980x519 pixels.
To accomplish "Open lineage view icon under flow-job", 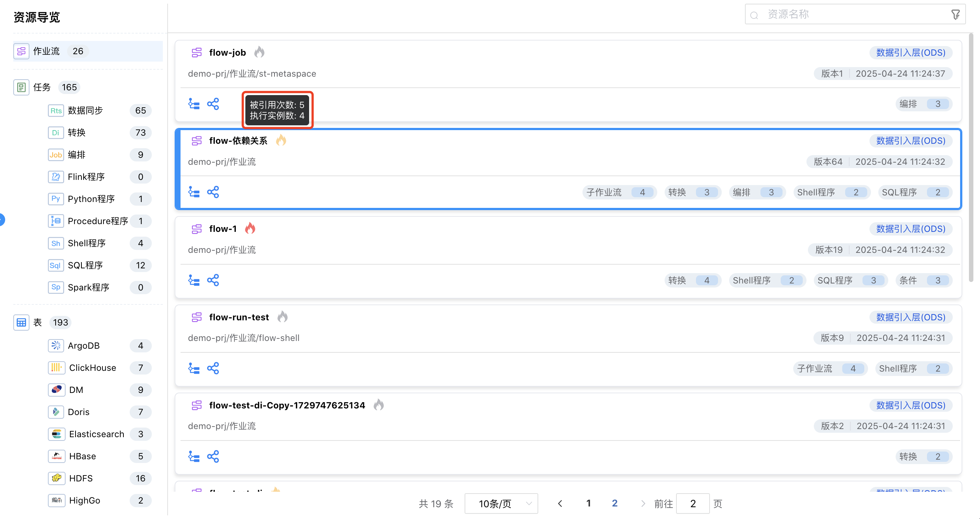I will point(194,104).
